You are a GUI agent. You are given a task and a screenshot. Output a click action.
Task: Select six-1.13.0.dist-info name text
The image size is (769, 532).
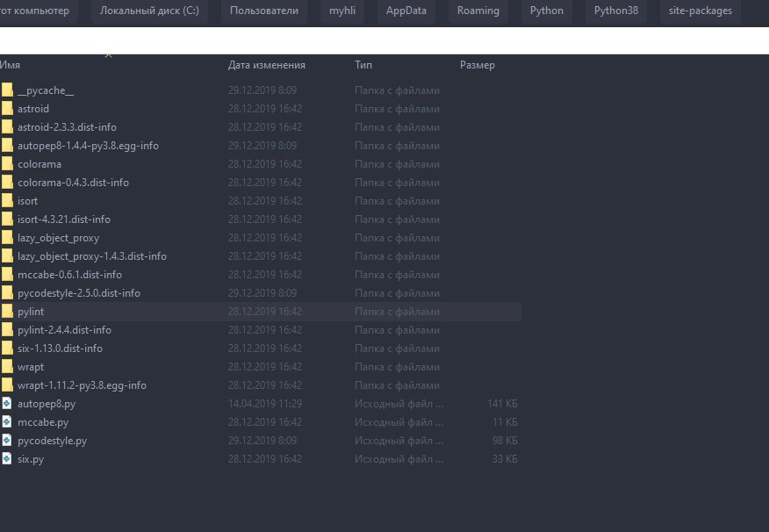(60, 349)
